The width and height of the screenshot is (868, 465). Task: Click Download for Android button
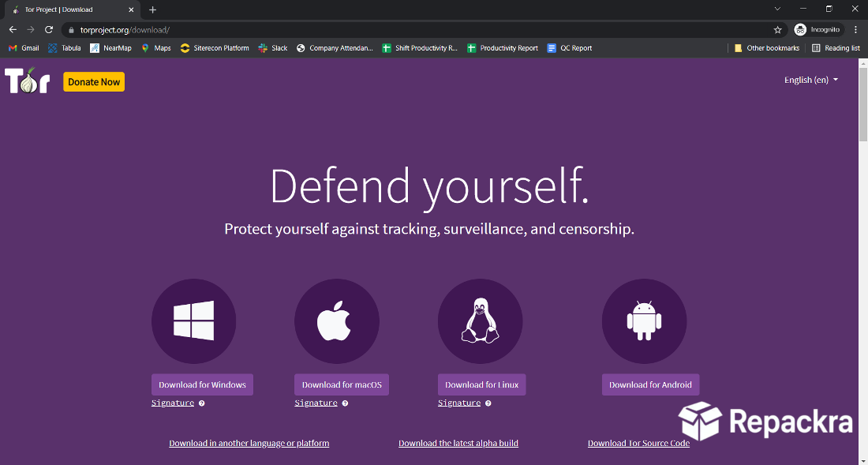[x=650, y=384]
